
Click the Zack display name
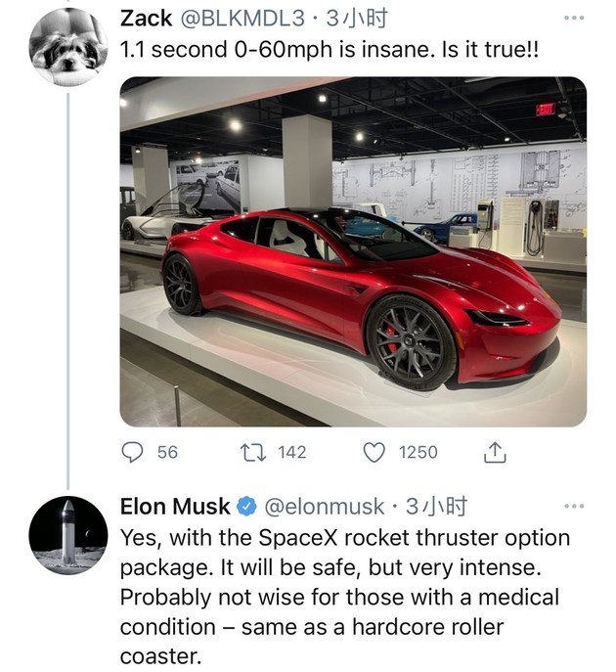[x=146, y=19]
